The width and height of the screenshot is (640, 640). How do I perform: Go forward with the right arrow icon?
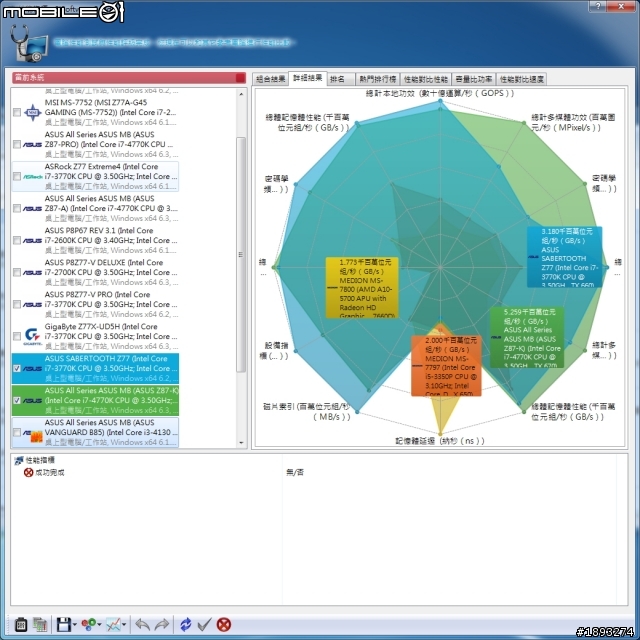[x=162, y=624]
